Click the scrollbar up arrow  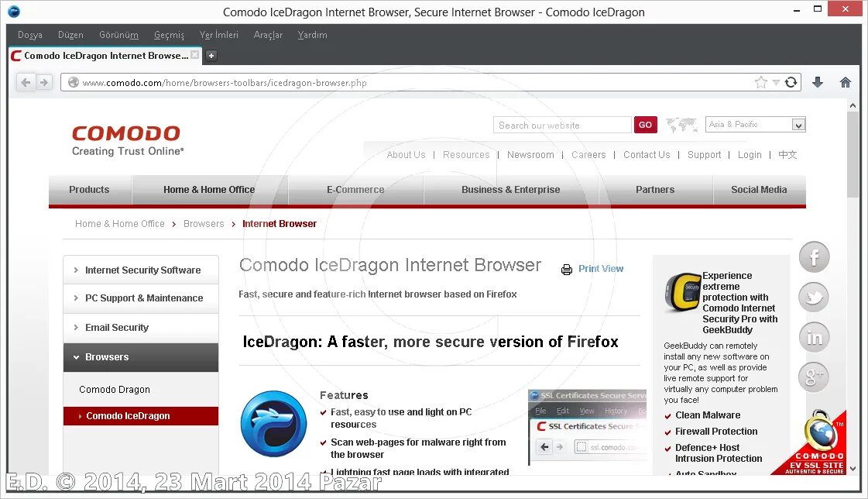[853, 105]
